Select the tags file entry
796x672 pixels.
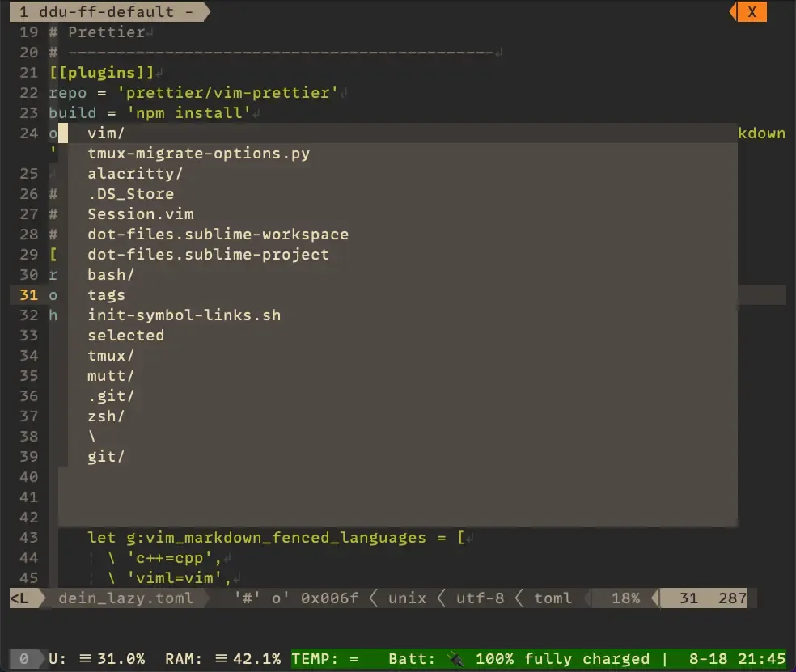click(x=106, y=295)
